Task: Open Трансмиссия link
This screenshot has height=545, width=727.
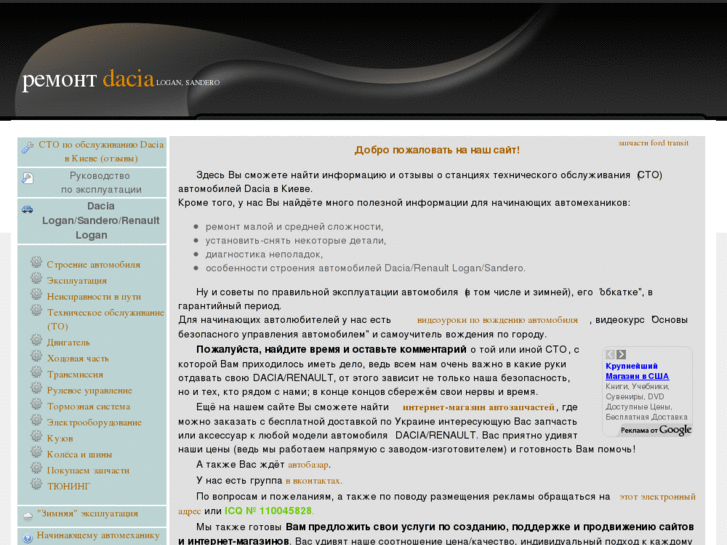Action: (x=75, y=374)
